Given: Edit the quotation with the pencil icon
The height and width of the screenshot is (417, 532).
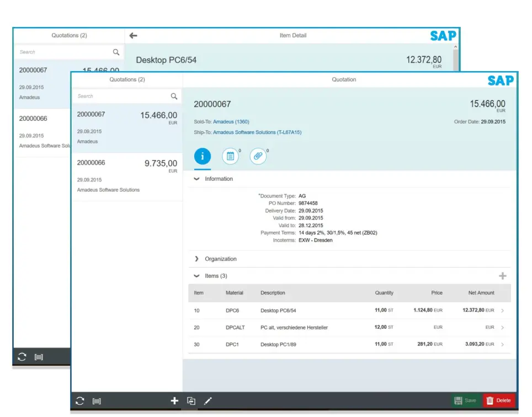Looking at the screenshot, I should point(208,401).
